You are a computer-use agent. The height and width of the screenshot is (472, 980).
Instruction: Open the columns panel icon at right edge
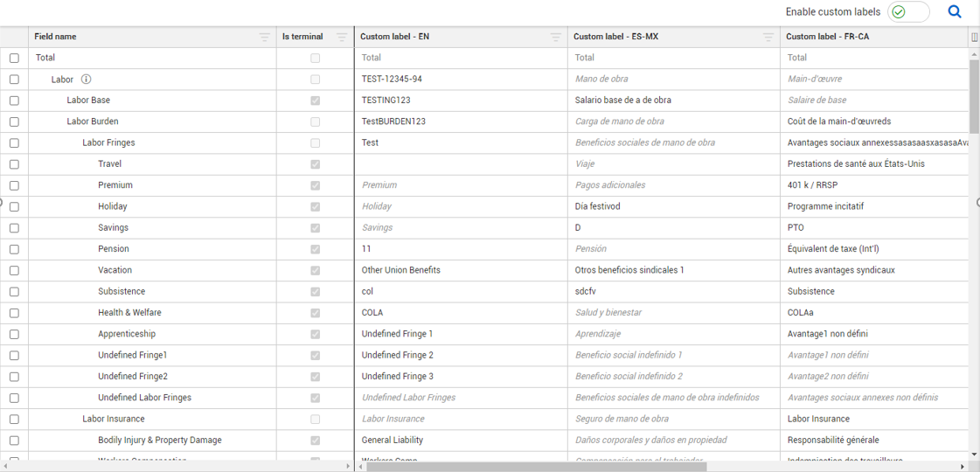(975, 37)
